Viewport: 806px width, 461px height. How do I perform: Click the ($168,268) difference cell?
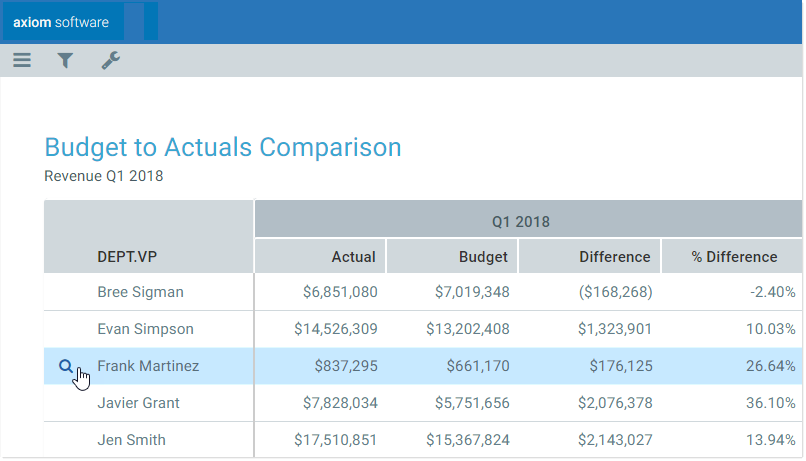point(616,292)
